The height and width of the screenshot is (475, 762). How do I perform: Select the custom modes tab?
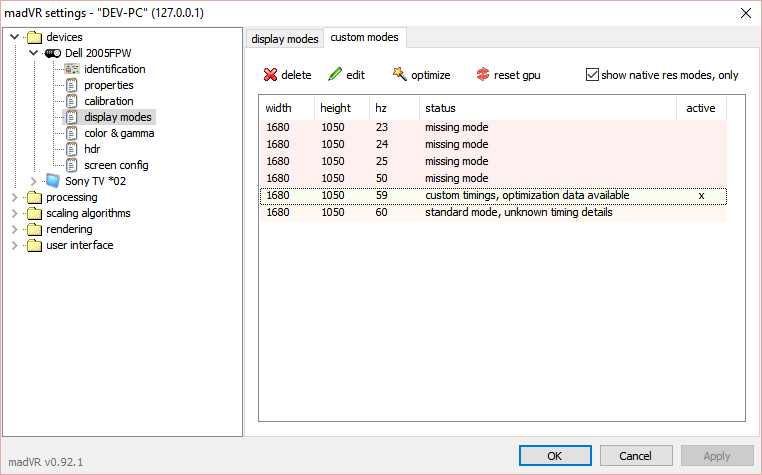364,38
